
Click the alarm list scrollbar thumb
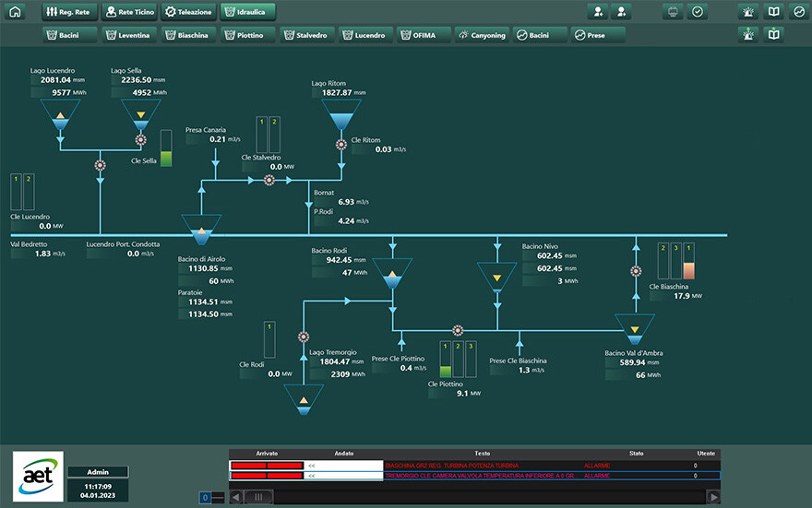(x=258, y=497)
